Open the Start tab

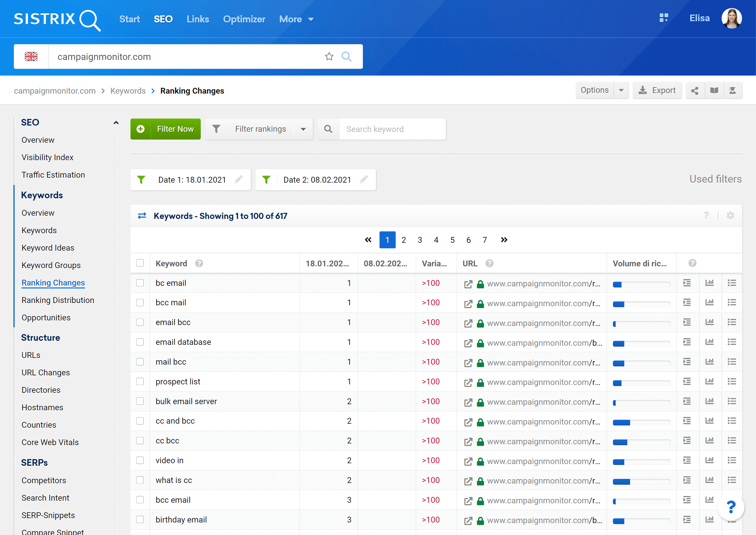click(129, 19)
